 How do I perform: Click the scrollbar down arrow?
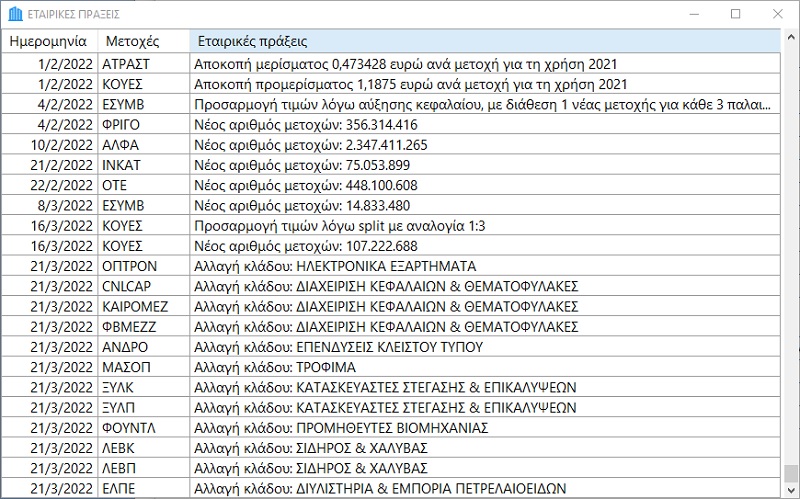pyautogui.click(x=790, y=491)
